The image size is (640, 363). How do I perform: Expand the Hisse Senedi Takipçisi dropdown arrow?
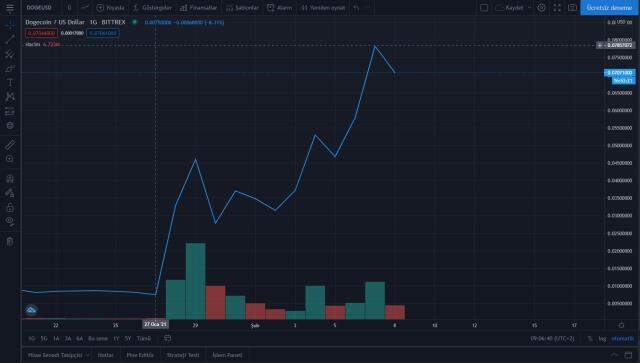pyautogui.click(x=88, y=355)
